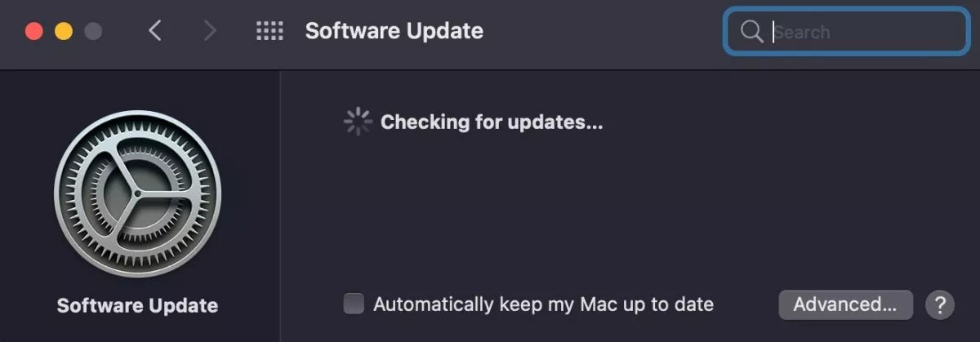Show all preferences via the grid icon
The width and height of the screenshot is (980, 342).
tap(269, 31)
